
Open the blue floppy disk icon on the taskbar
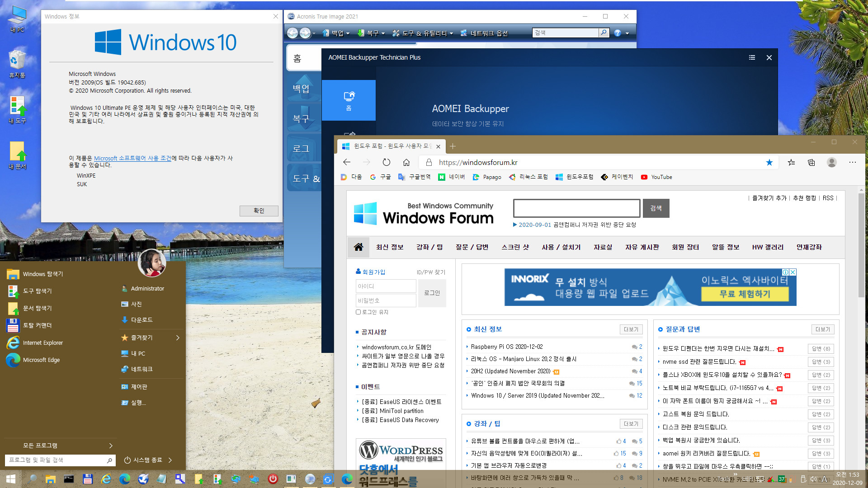tap(88, 479)
